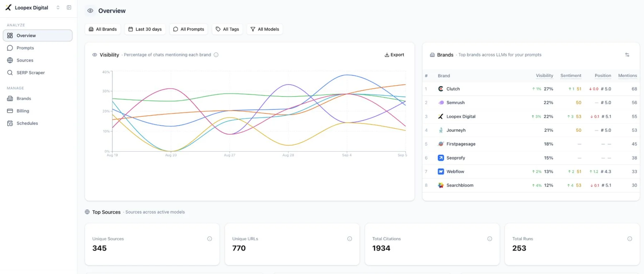This screenshot has height=274, width=644.
Task: Open the All Tags filter dropdown
Action: click(x=228, y=29)
